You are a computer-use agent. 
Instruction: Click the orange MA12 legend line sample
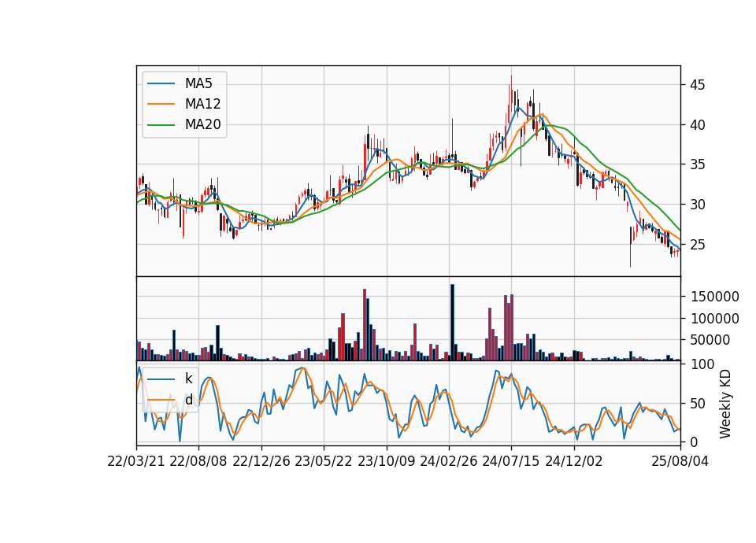click(161, 104)
